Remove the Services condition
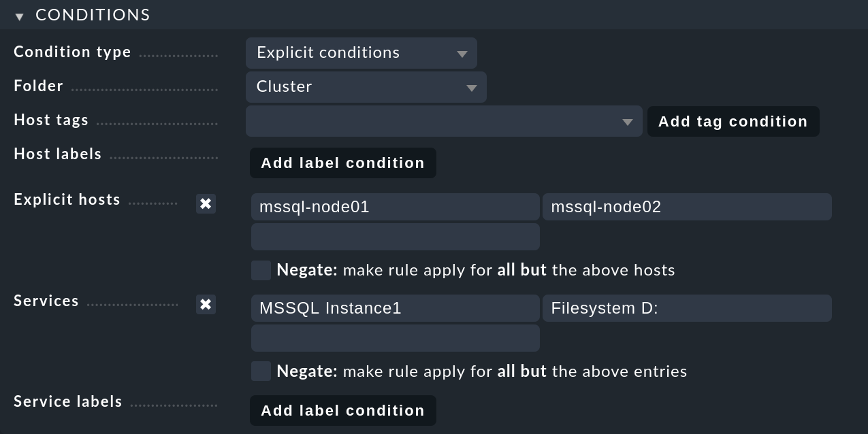The width and height of the screenshot is (868, 434). (206, 305)
